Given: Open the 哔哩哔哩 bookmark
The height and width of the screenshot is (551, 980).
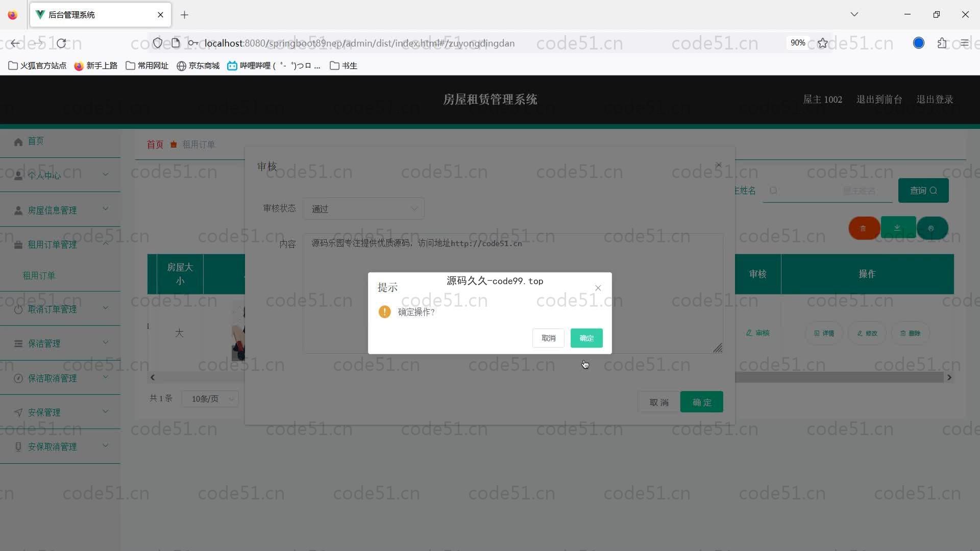Looking at the screenshot, I should click(274, 66).
